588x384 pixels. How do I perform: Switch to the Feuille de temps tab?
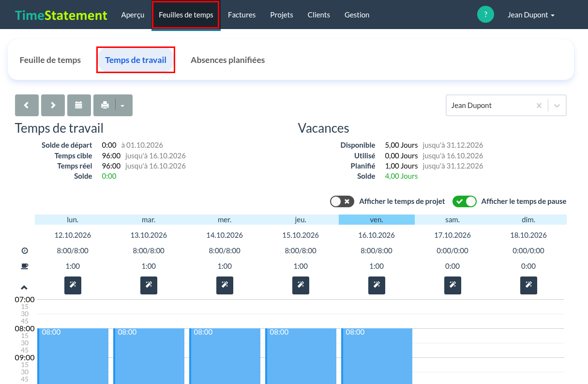coord(50,60)
